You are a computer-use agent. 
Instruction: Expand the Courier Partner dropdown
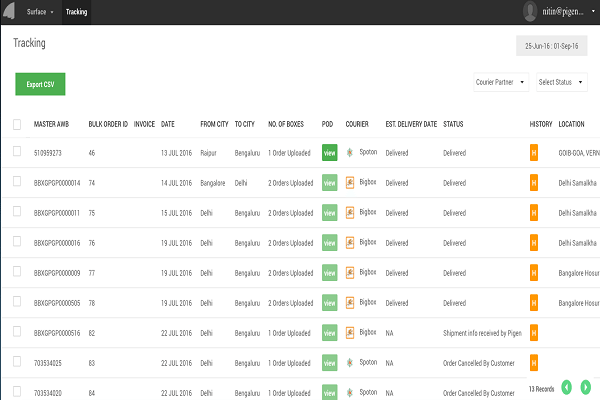(x=501, y=82)
